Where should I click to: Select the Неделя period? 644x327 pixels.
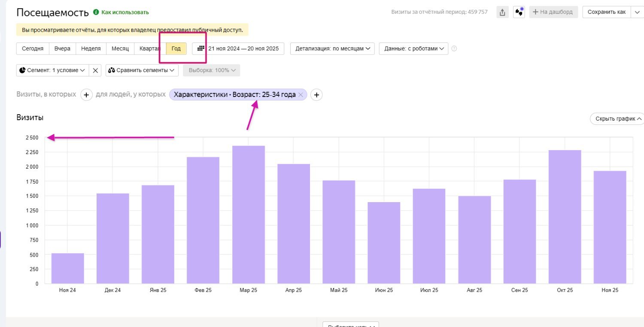tap(91, 48)
